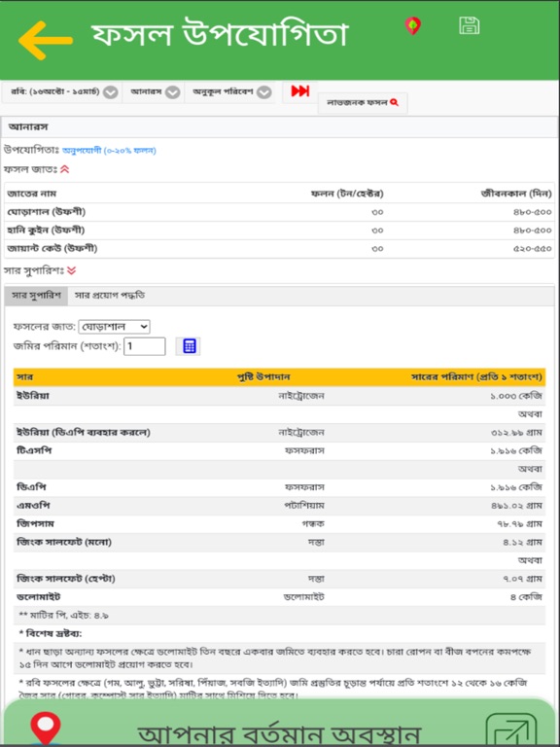The width and height of the screenshot is (560, 747).
Task: Click the টিএসপি fertilizer row
Action: pyautogui.click(x=280, y=450)
